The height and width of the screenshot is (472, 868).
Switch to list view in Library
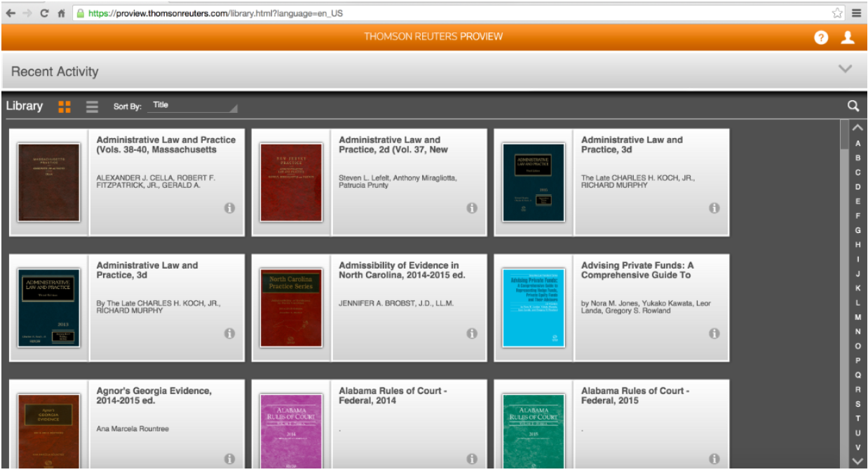pos(92,107)
